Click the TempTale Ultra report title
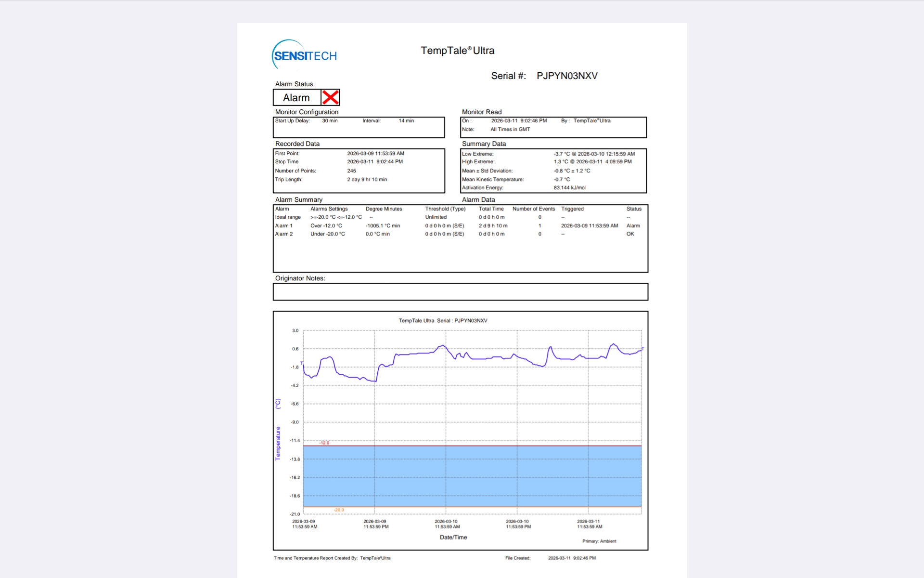924x578 pixels. (x=457, y=51)
